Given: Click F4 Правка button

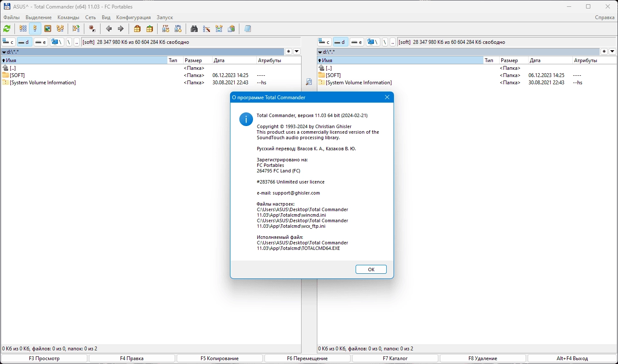Looking at the screenshot, I should click(x=132, y=358).
